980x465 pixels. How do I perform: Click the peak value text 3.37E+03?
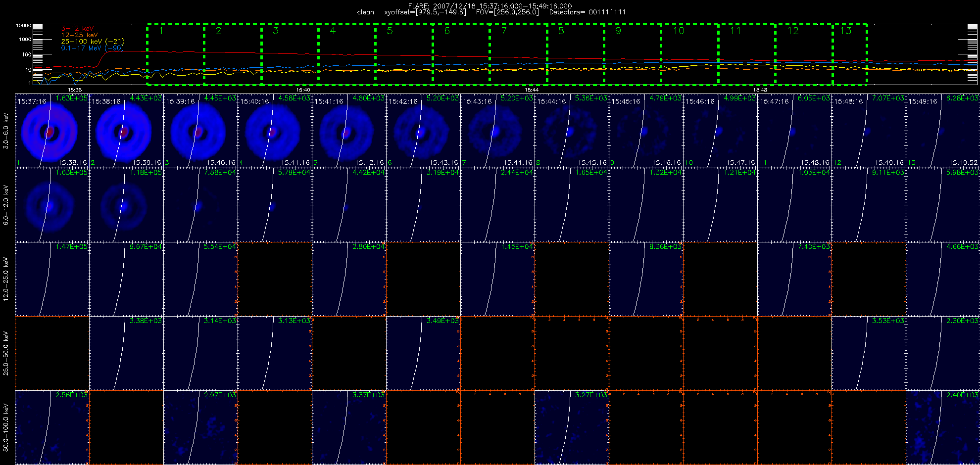pyautogui.click(x=368, y=395)
